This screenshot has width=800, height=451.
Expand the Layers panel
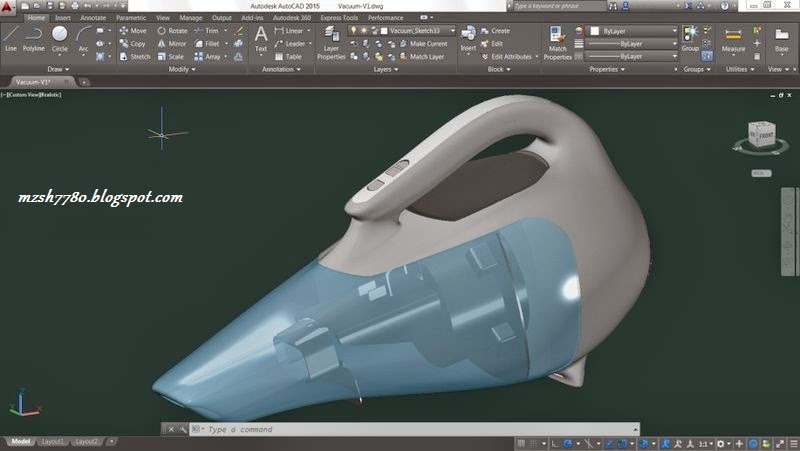386,69
